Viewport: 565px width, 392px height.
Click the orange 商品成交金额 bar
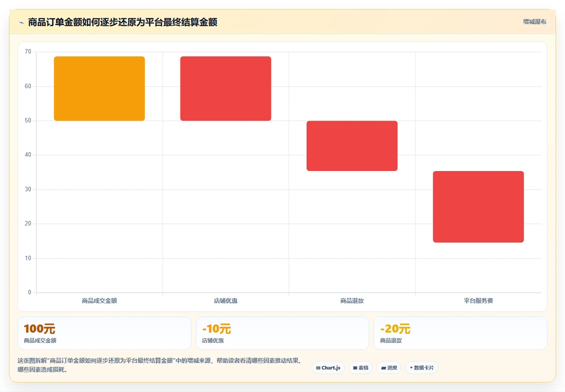click(x=99, y=89)
